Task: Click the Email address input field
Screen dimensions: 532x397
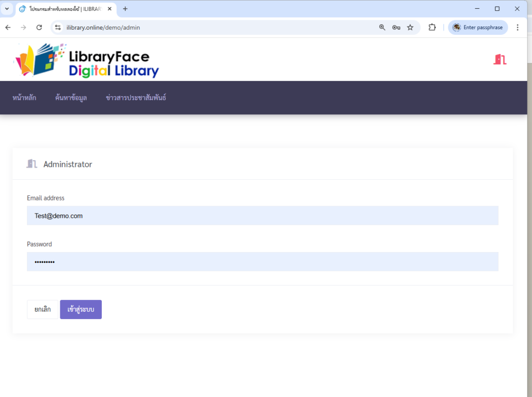Action: coord(262,216)
